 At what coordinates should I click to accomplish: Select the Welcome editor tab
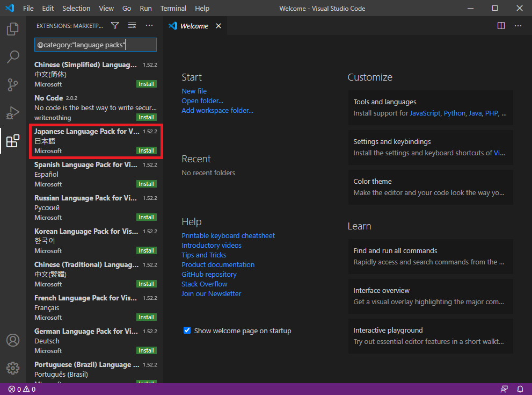point(195,26)
